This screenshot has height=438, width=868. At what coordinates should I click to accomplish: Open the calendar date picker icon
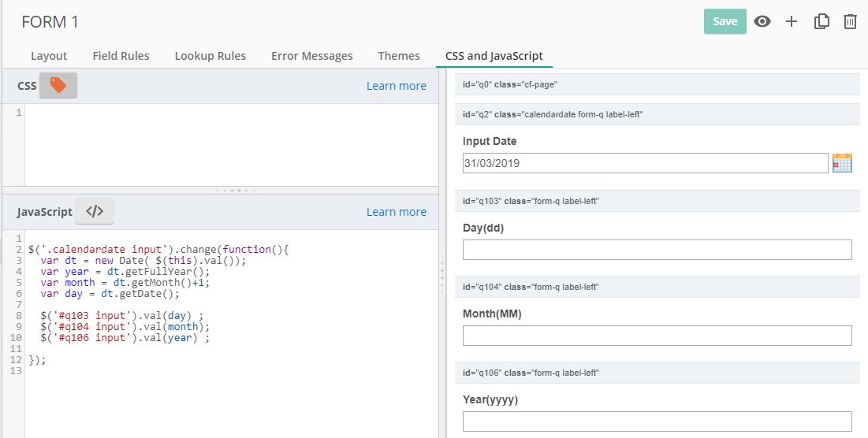pos(842,163)
